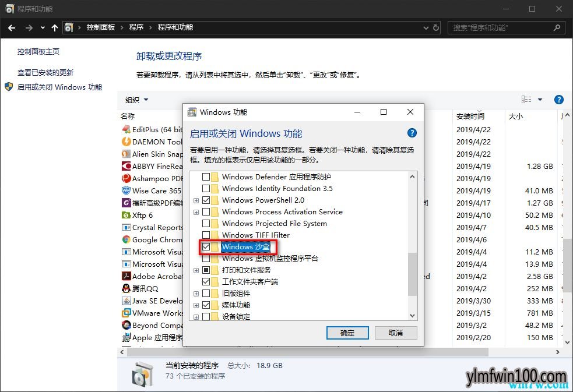The image size is (573, 392).
Task: Check Windows 虚拟机监控程序平台 checkbox
Action: click(206, 259)
